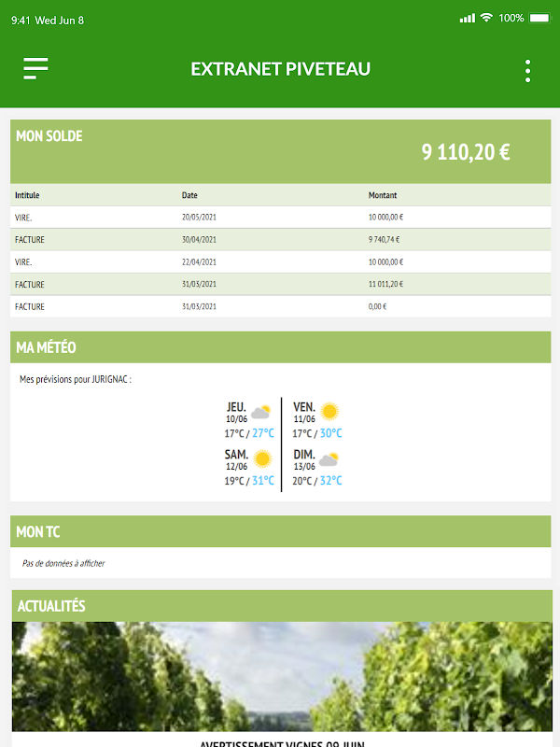The height and width of the screenshot is (747, 560).
Task: Tap the balance amount 9 110,20 €
Action: [466, 152]
